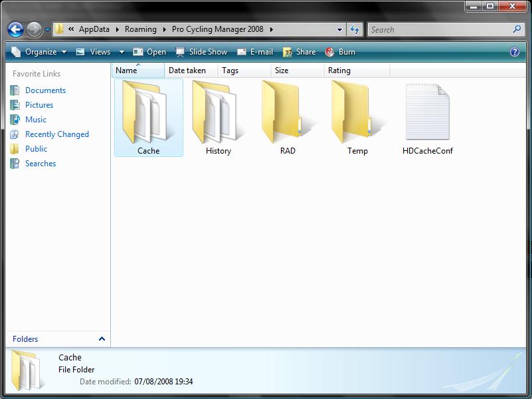The height and width of the screenshot is (399, 532).
Task: Click the Refresh button beside address bar
Action: click(x=355, y=29)
